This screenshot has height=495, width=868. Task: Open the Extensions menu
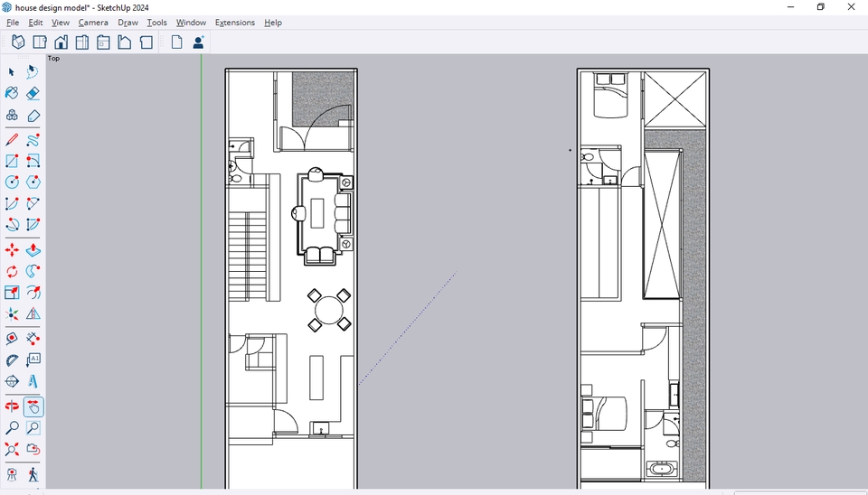(x=235, y=23)
